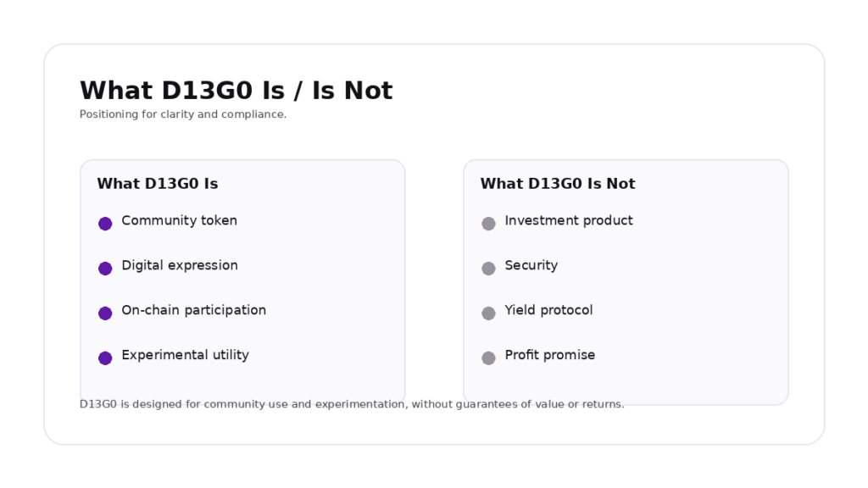Select the 'Investment product' text
The image size is (868, 488).
[568, 221]
